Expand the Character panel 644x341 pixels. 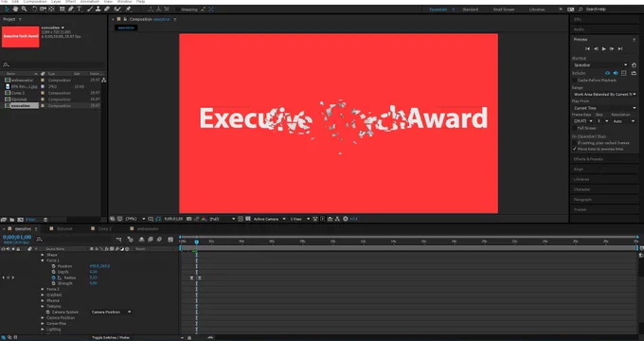582,189
